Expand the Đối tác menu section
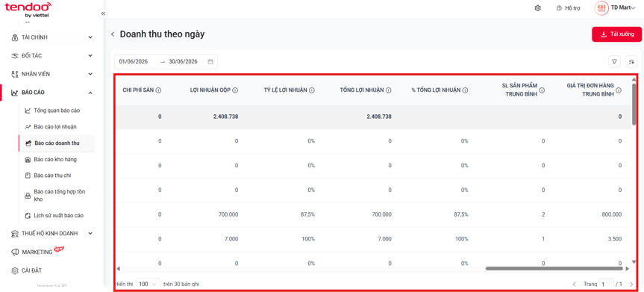Viewport: 644px width, 292px height. click(x=52, y=55)
